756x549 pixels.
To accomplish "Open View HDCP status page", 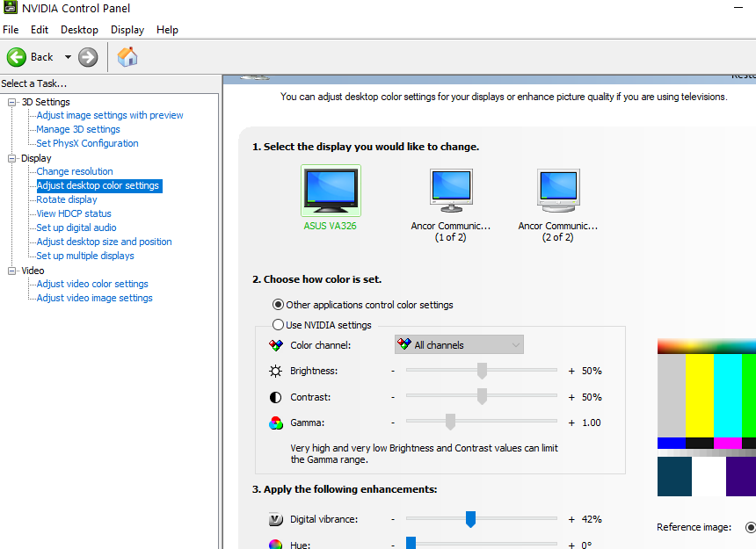I will pos(74,213).
